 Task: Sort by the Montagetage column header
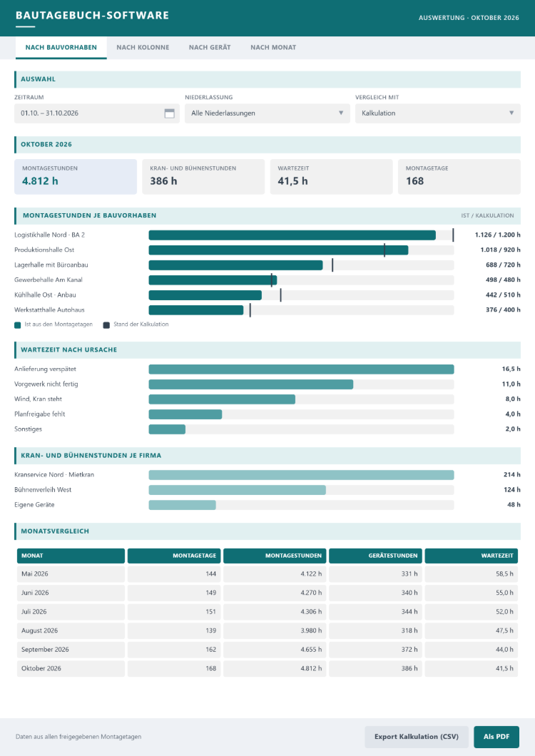(174, 556)
